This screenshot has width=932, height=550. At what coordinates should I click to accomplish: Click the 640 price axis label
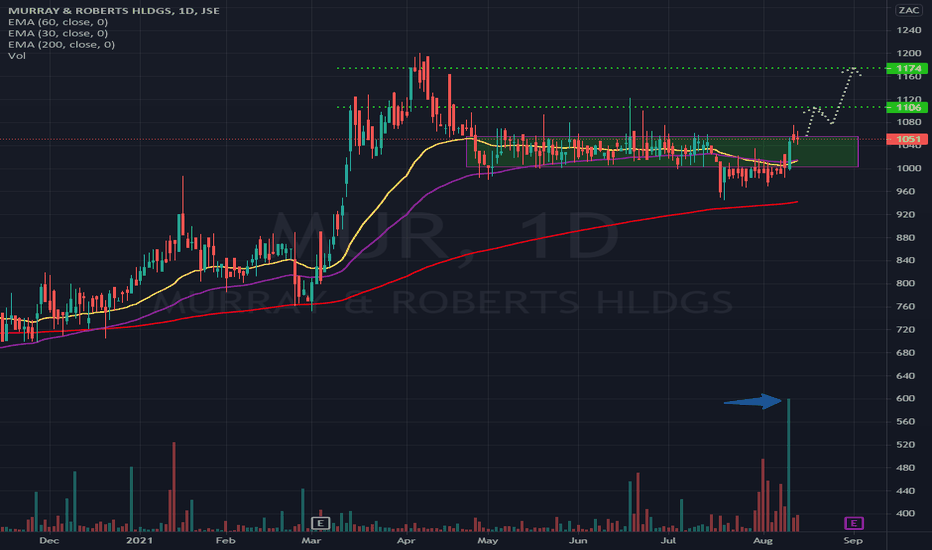click(x=906, y=376)
